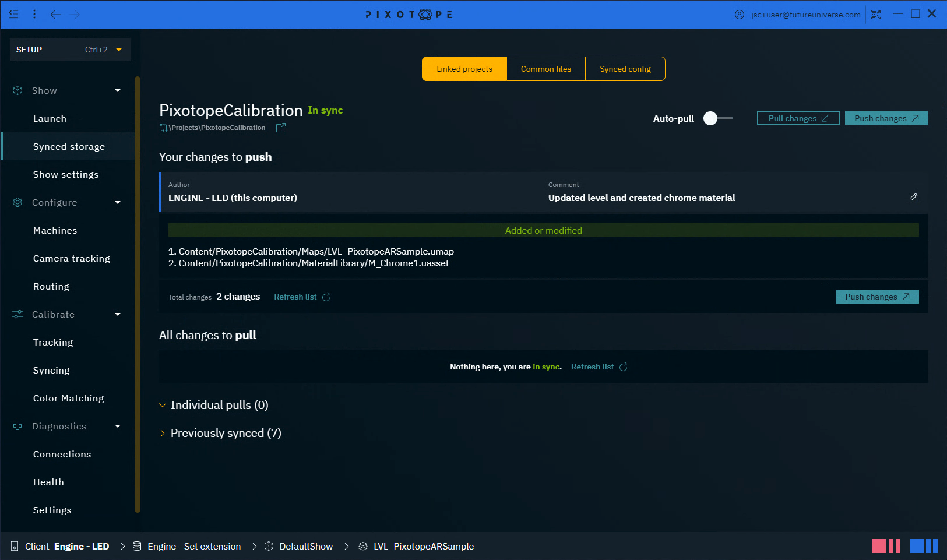Image resolution: width=947 pixels, height=560 pixels.
Task: Click the Configure gear icon
Action: pos(17,202)
